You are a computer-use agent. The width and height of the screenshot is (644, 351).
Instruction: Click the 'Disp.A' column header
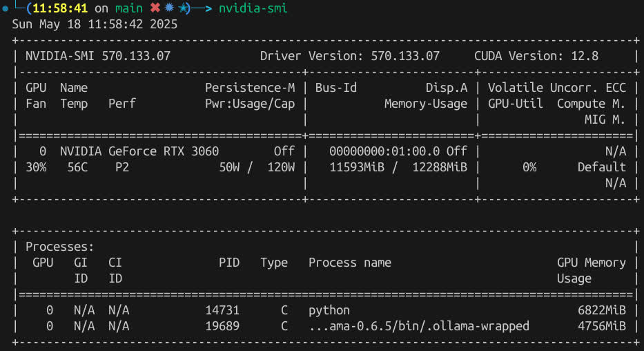point(447,88)
